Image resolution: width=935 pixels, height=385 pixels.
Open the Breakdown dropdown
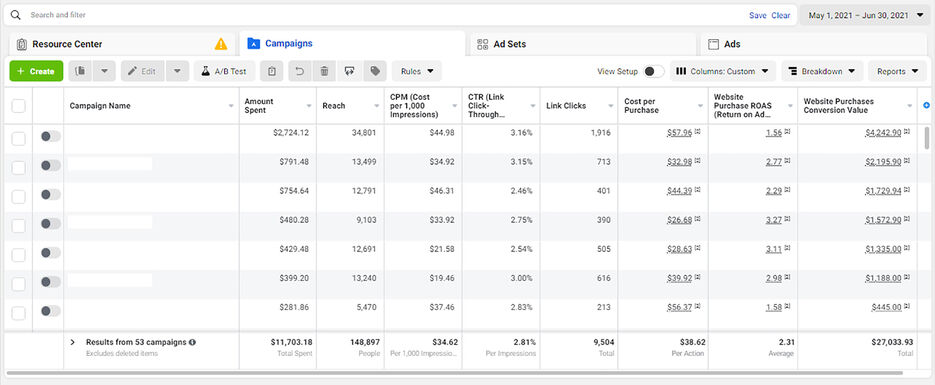click(x=822, y=72)
